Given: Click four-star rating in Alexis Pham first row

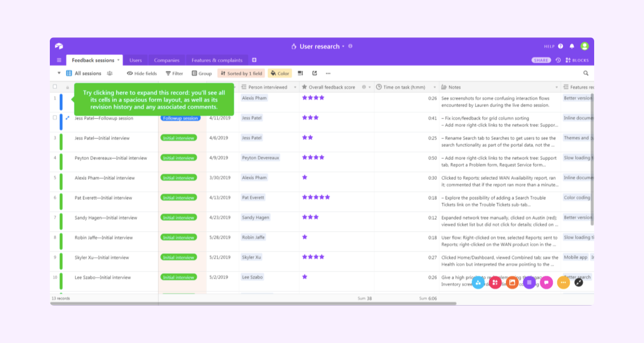Looking at the screenshot, I should (x=313, y=98).
